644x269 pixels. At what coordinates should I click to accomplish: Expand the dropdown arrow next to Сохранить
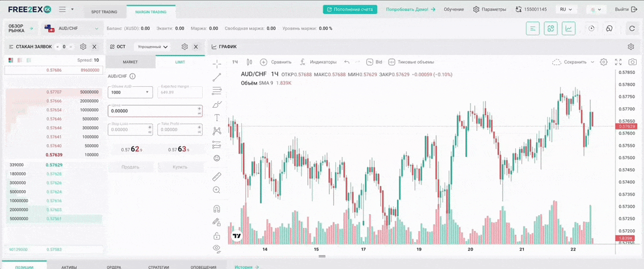click(x=592, y=62)
